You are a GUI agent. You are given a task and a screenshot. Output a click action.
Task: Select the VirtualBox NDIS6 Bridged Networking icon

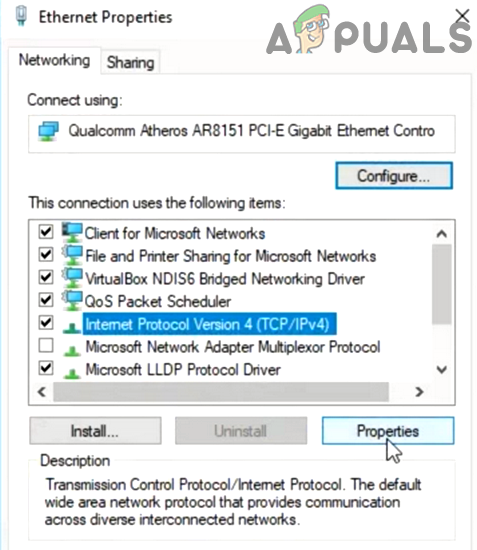pyautogui.click(x=72, y=278)
